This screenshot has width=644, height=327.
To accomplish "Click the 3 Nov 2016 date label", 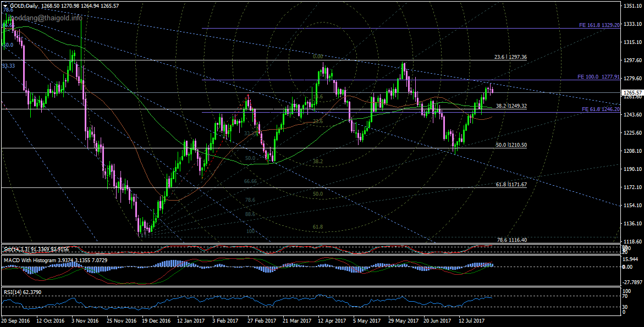I will (x=85, y=320).
